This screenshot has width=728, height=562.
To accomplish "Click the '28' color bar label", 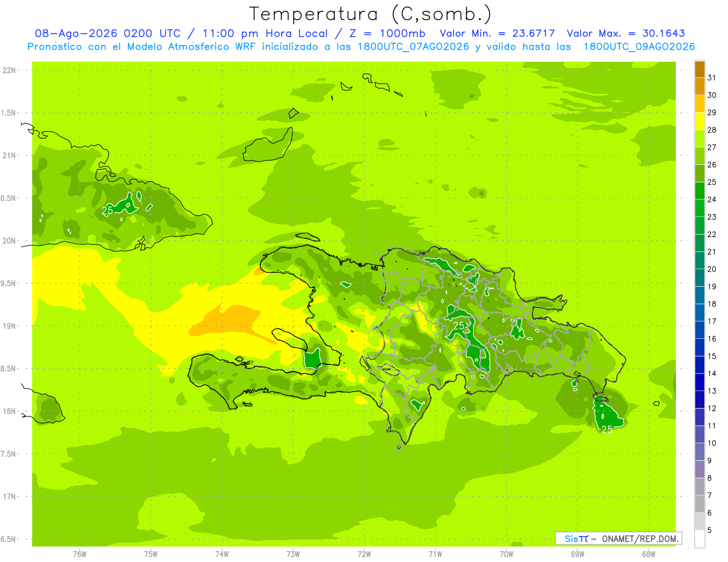I will (x=712, y=130).
